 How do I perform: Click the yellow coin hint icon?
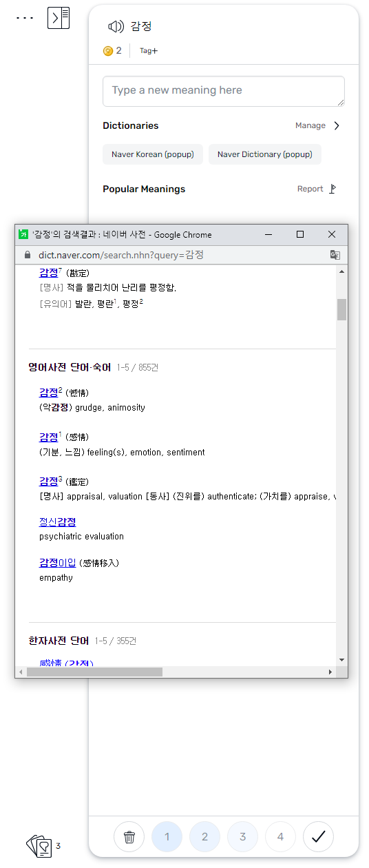click(x=107, y=50)
